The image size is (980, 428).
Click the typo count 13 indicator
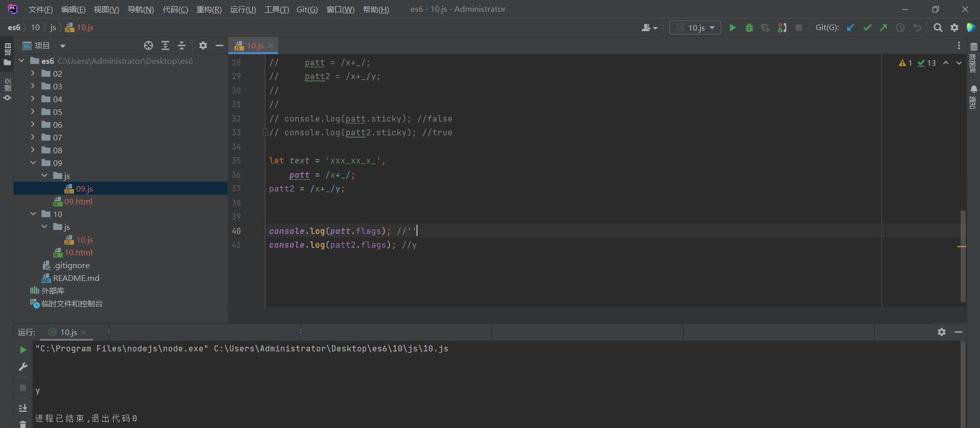pyautogui.click(x=926, y=63)
